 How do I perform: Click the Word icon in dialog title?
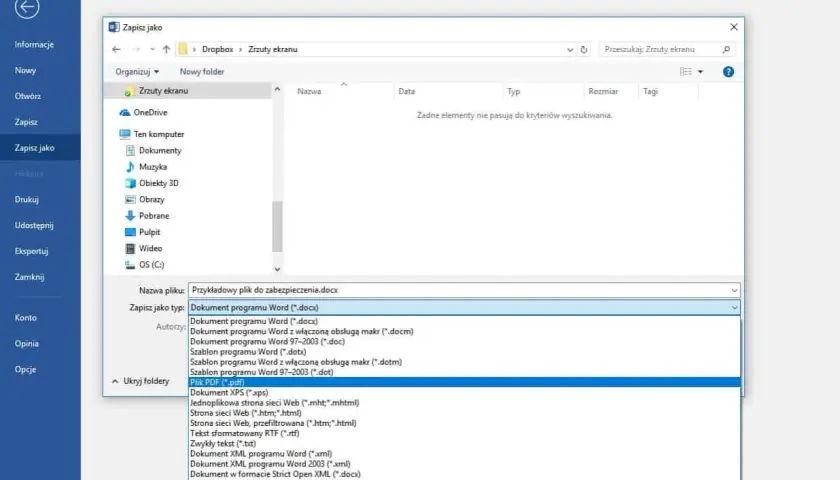(114, 27)
